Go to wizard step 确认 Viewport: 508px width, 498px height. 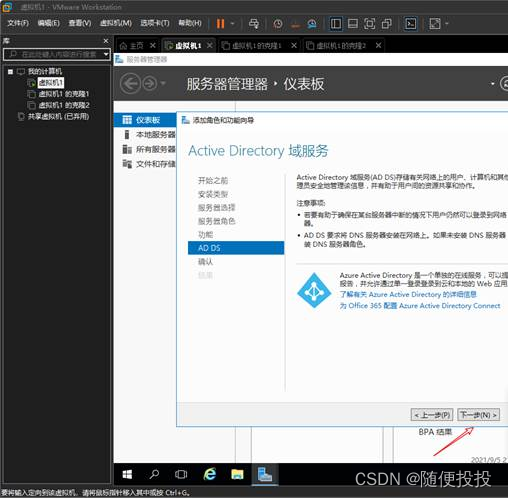point(205,262)
